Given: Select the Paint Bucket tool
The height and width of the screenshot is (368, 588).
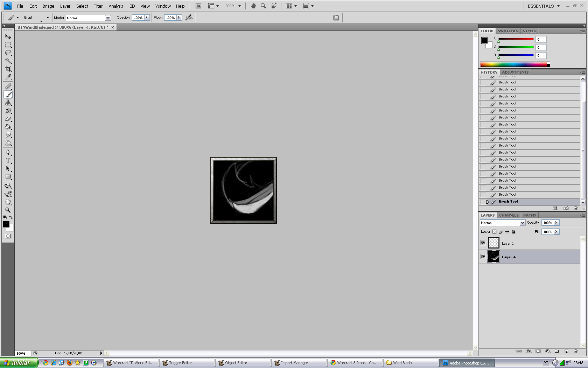Looking at the screenshot, I should [8, 127].
